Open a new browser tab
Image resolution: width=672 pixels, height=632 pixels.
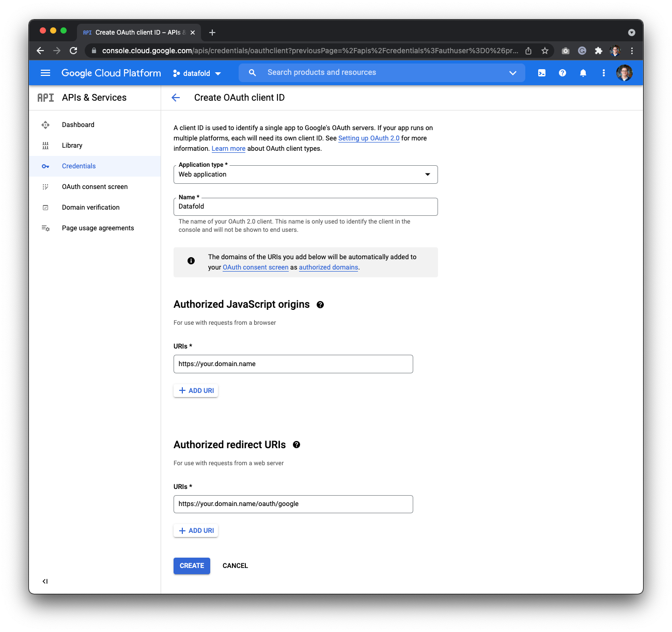point(212,33)
